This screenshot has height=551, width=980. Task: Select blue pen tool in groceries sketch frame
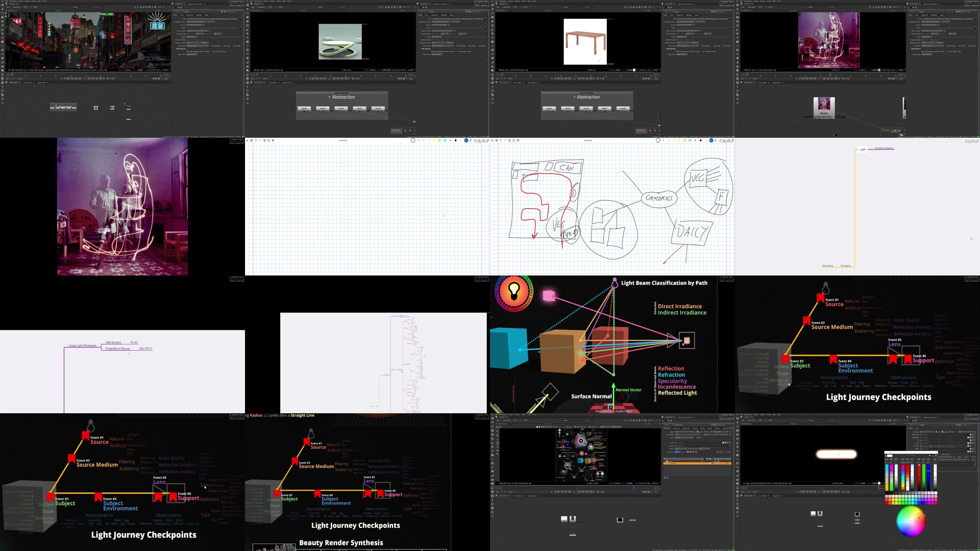point(711,140)
